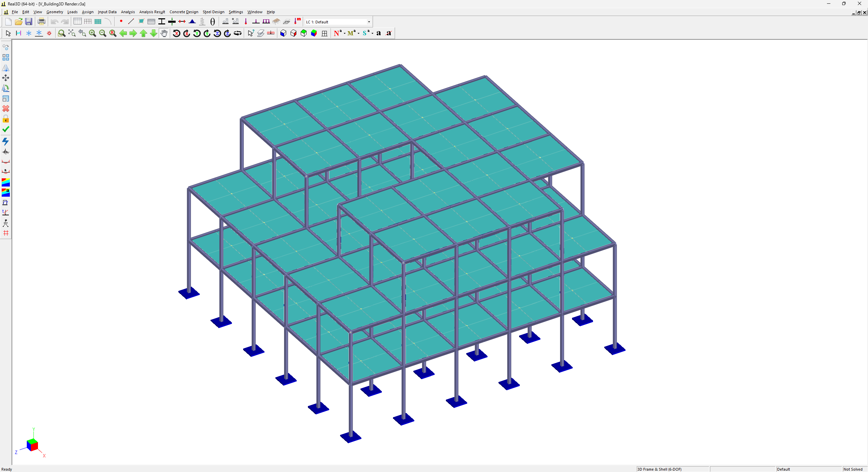Select the Generate Node red dot tool
This screenshot has width=868, height=472.
[121, 21]
